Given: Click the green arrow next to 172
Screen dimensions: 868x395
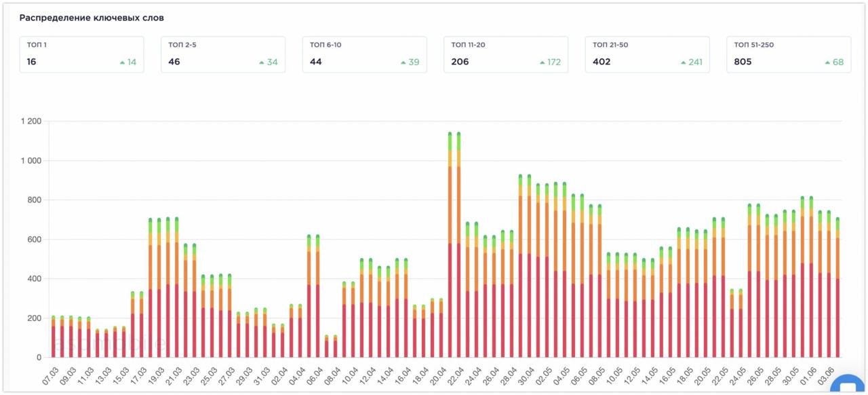Looking at the screenshot, I should coord(542,62).
